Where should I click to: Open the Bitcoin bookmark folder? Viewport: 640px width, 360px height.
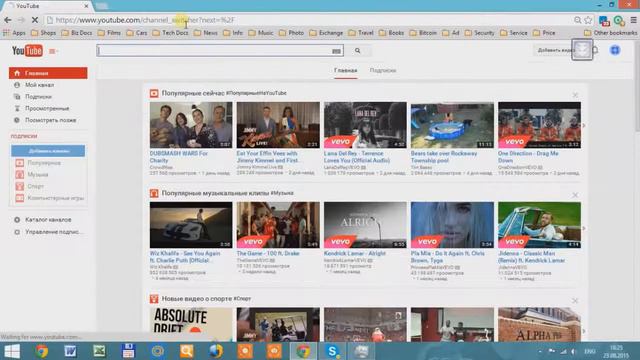point(423,33)
